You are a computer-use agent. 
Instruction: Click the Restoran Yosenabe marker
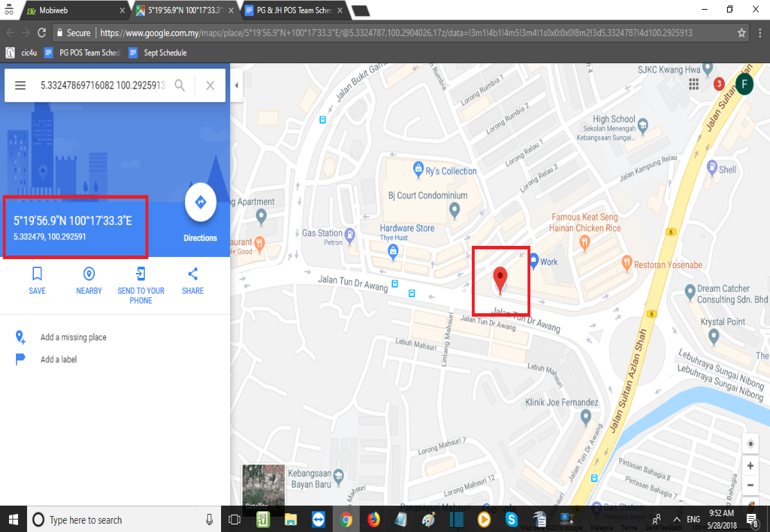click(x=627, y=263)
